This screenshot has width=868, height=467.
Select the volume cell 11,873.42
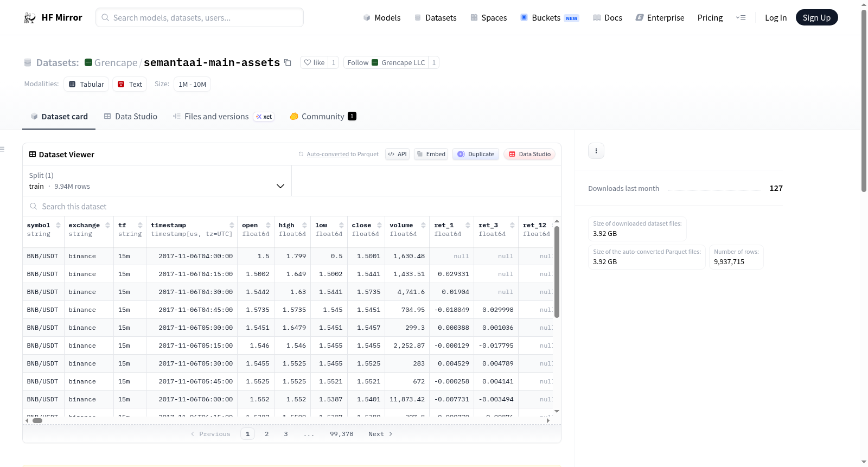(407, 399)
